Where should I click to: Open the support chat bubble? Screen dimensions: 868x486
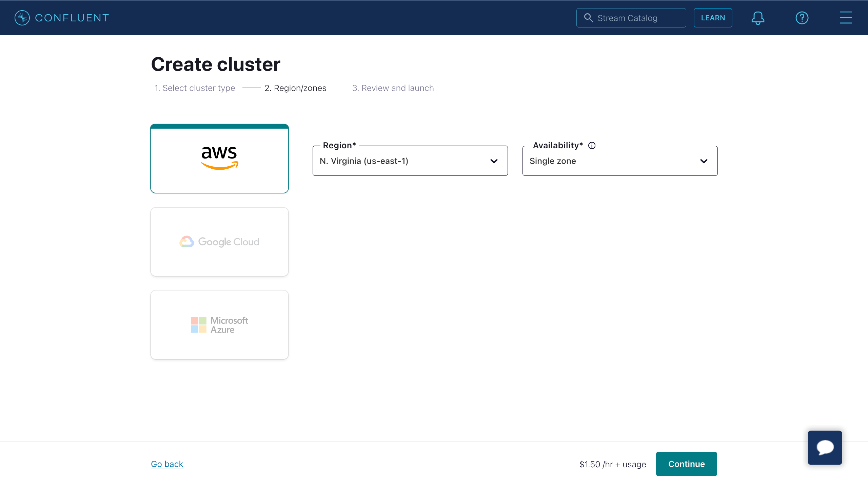(825, 447)
